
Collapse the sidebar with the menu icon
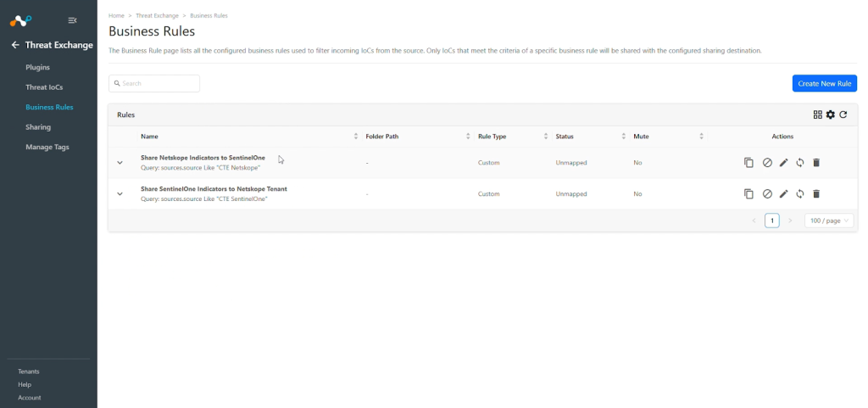(73, 20)
